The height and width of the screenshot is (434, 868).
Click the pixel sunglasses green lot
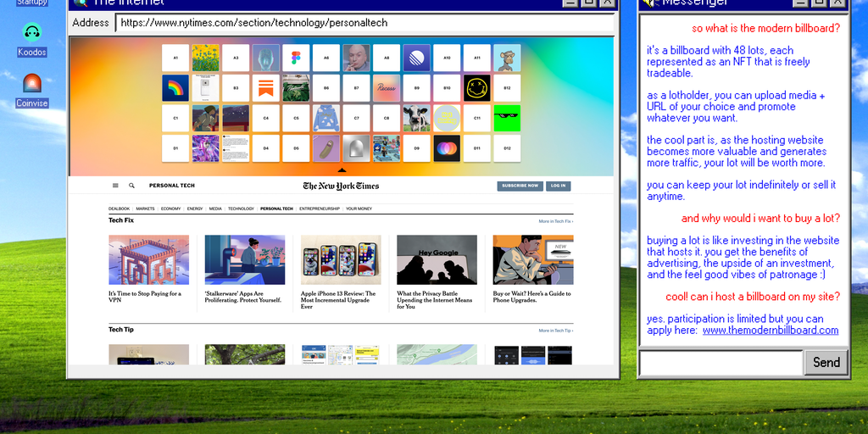507,119
